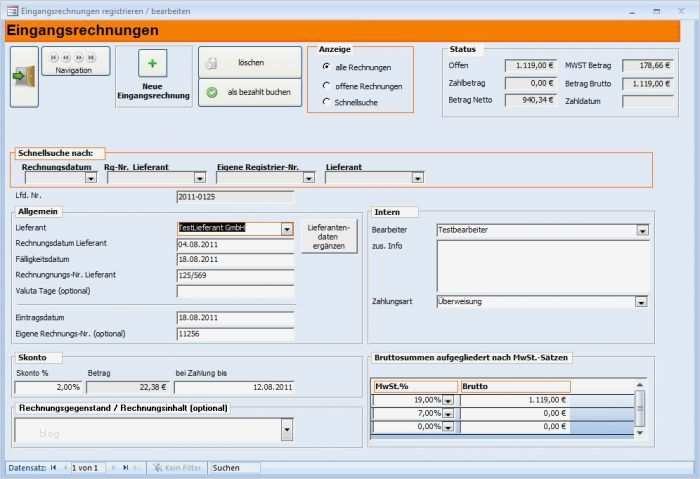This screenshot has width=700, height=479.
Task: Click the MwSt table scrollbar thumb
Action: pos(640,408)
